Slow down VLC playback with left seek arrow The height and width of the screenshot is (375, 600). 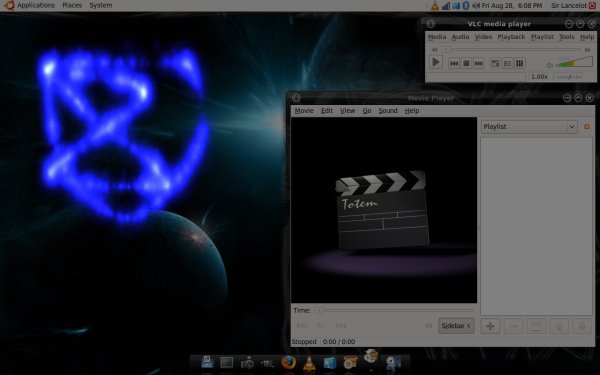point(434,50)
